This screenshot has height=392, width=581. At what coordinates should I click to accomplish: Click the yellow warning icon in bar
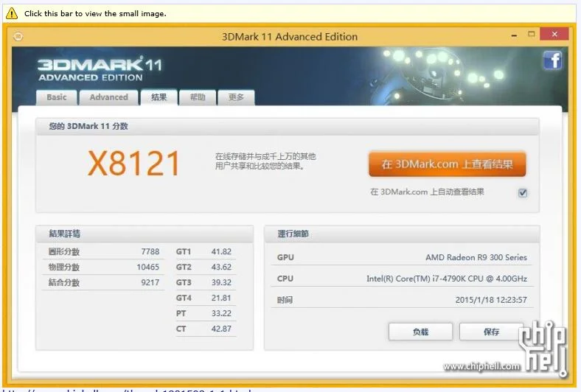pyautogui.click(x=12, y=14)
